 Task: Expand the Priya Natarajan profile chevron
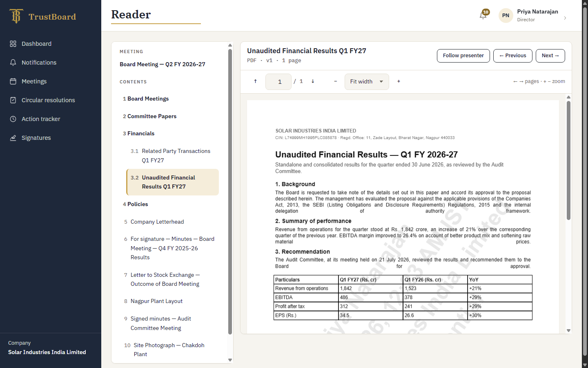coord(565,18)
